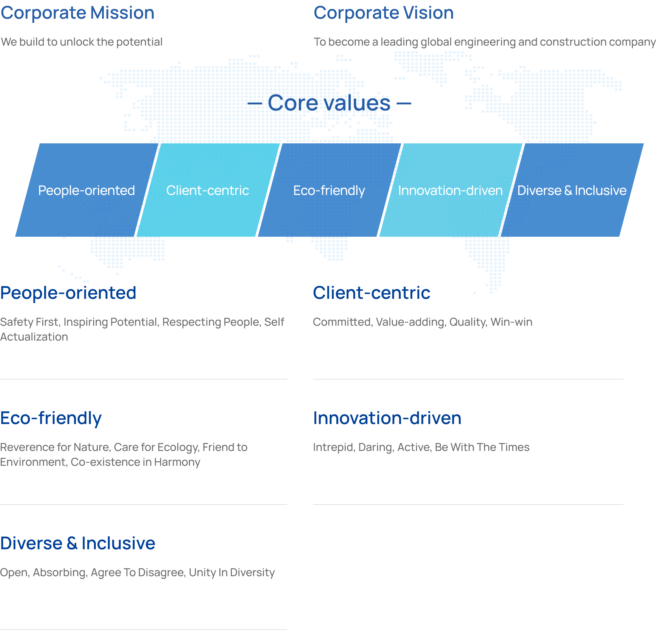Open the Eco-friendly section heading

[x=51, y=419]
